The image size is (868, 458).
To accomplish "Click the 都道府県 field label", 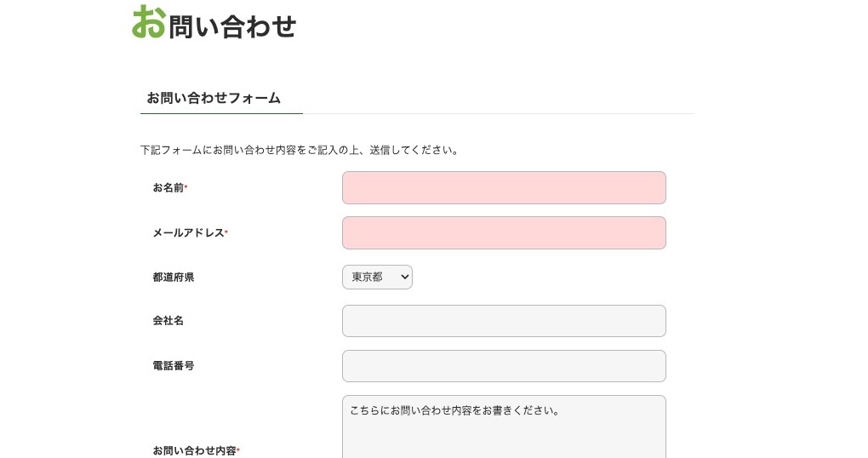I will coord(174,278).
